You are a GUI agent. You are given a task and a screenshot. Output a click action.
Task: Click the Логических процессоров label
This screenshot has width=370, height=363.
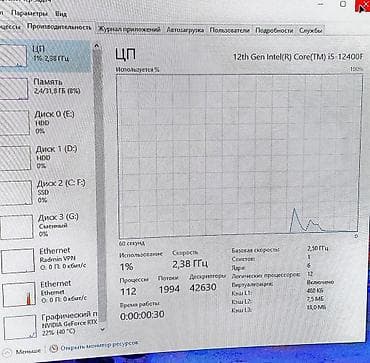[265, 275]
